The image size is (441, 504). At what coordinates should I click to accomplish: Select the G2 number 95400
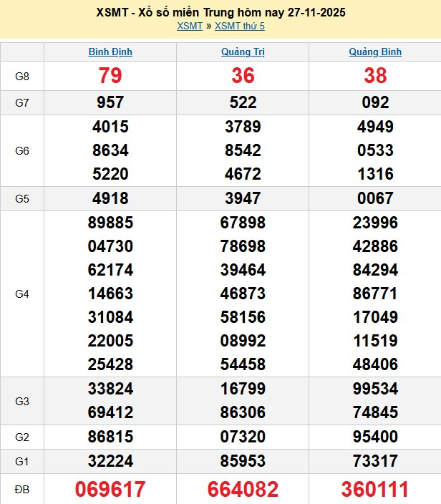tap(375, 437)
